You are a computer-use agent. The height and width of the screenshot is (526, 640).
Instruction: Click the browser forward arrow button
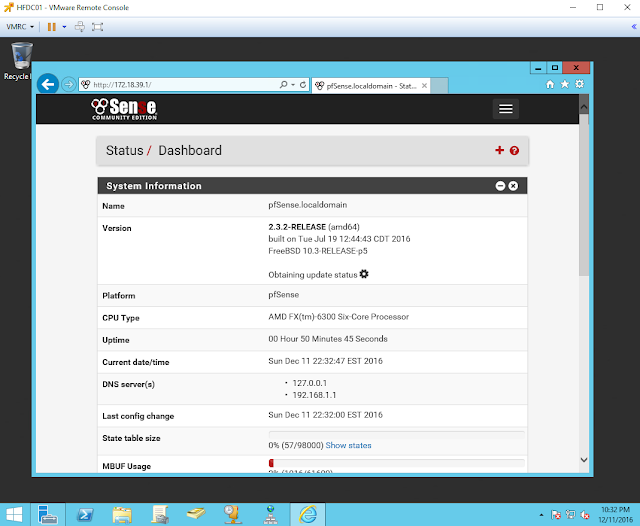tap(69, 85)
